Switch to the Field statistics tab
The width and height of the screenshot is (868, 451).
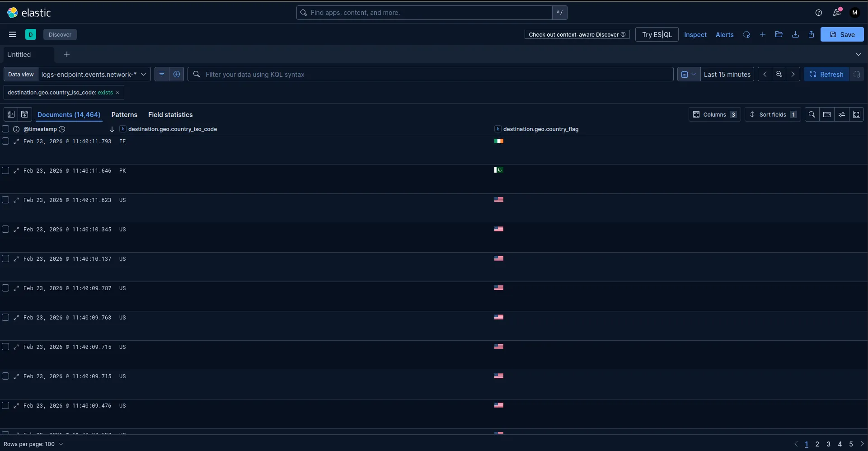click(170, 115)
